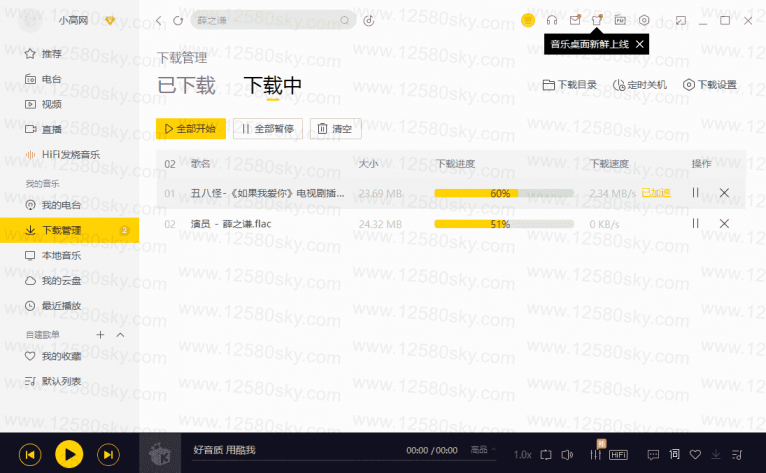766x473 pixels.
Task: Open the music recognition icon beside search
Action: (x=369, y=21)
